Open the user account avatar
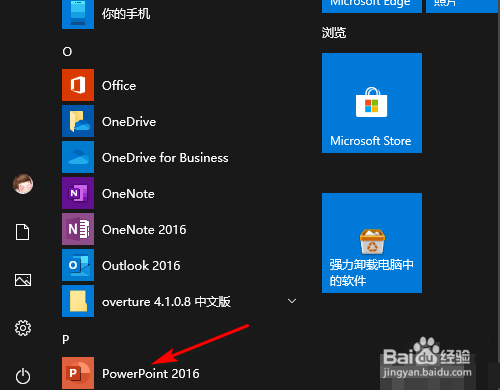Image resolution: width=500 pixels, height=390 pixels. point(23,184)
